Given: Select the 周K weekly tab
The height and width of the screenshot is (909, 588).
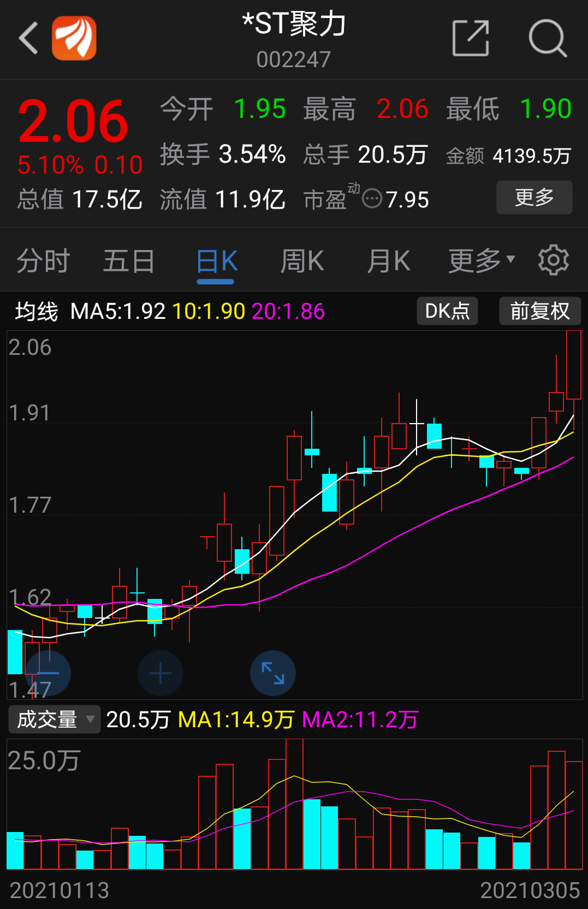Looking at the screenshot, I should [x=302, y=260].
